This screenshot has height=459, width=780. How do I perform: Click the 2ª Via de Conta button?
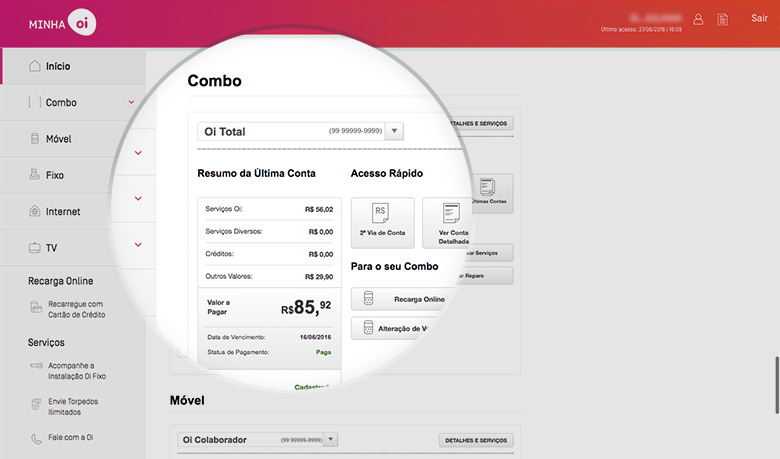pos(383,223)
